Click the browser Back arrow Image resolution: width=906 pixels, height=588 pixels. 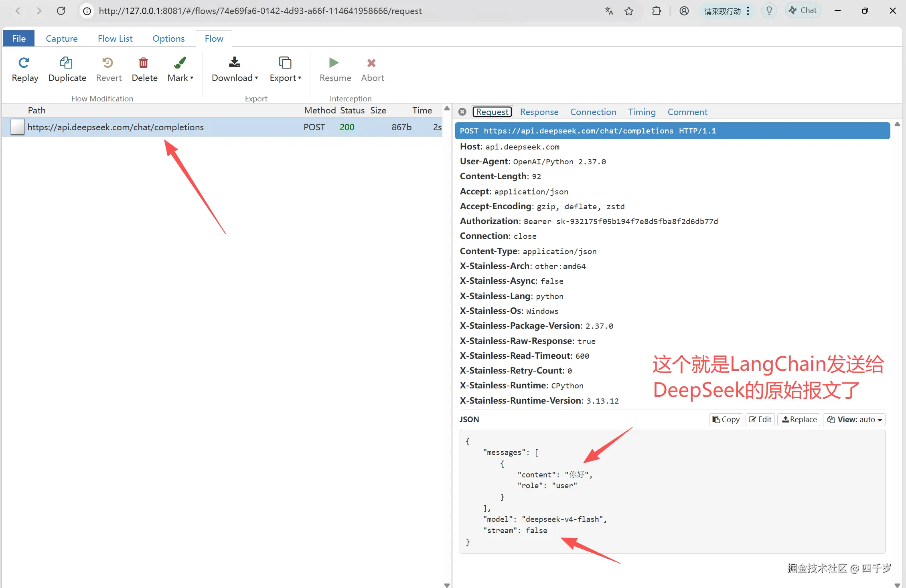coord(18,11)
